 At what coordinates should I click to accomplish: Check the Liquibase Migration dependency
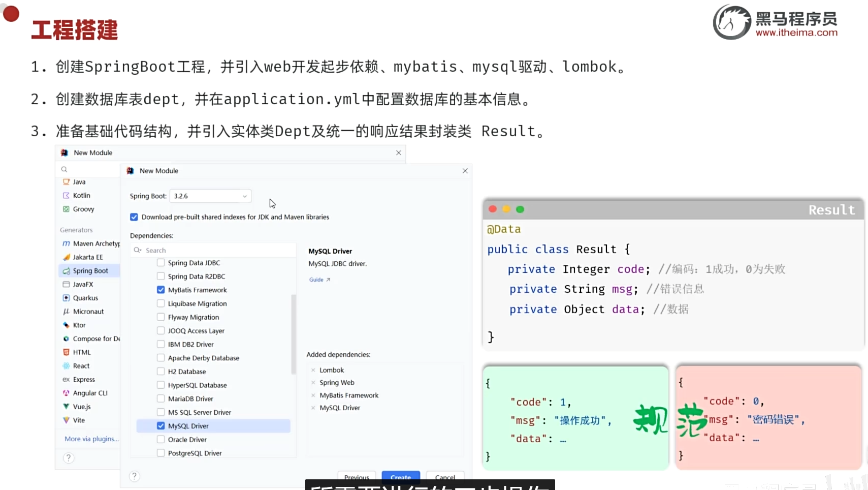(160, 303)
